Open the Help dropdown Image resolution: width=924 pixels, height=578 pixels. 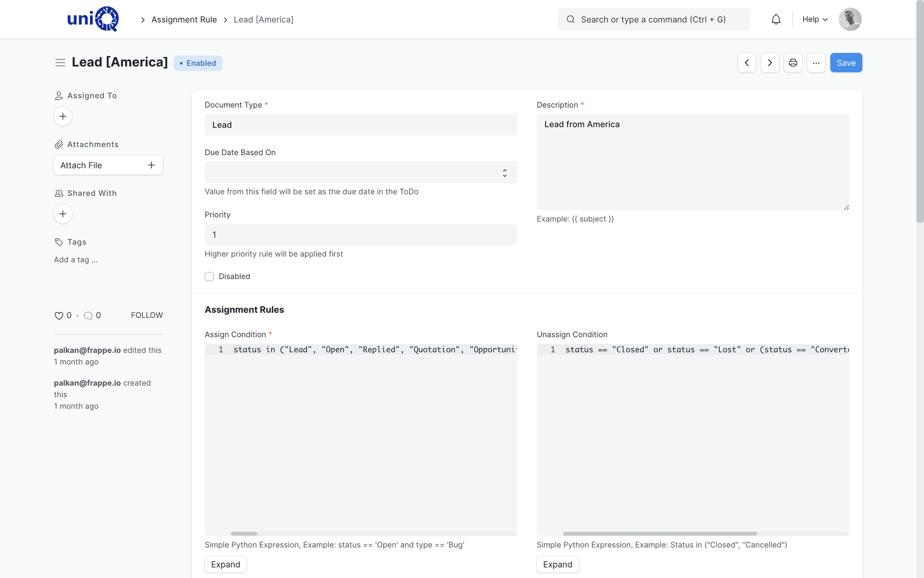click(x=815, y=19)
